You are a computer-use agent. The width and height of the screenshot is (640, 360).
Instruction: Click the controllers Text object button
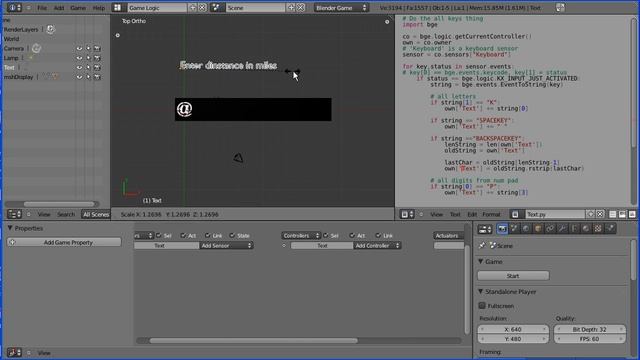[x=322, y=245]
